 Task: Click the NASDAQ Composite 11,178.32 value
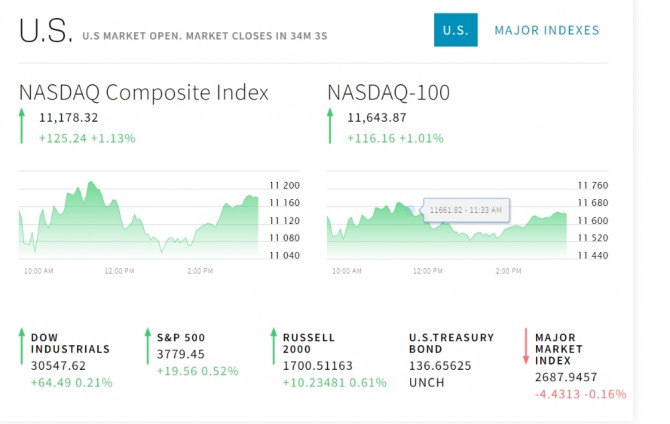pyautogui.click(x=68, y=118)
